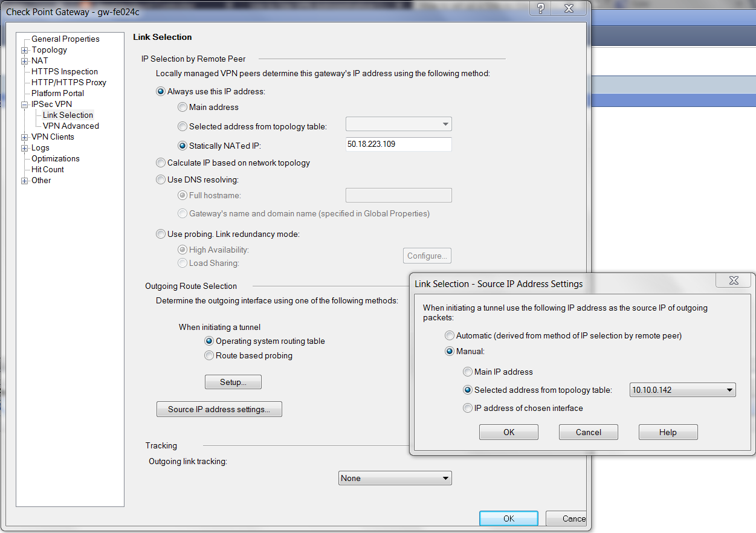Expand the Topology tree node
The height and width of the screenshot is (533, 756).
[x=25, y=50]
